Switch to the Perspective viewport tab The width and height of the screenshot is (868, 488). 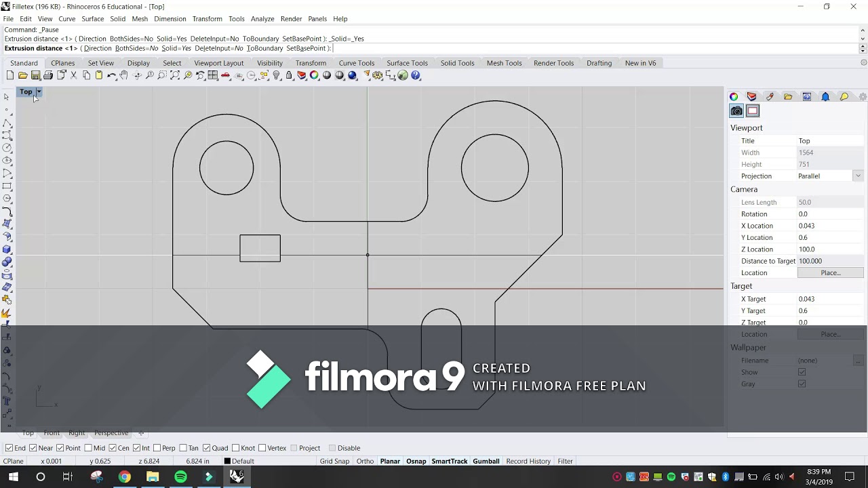pyautogui.click(x=111, y=433)
